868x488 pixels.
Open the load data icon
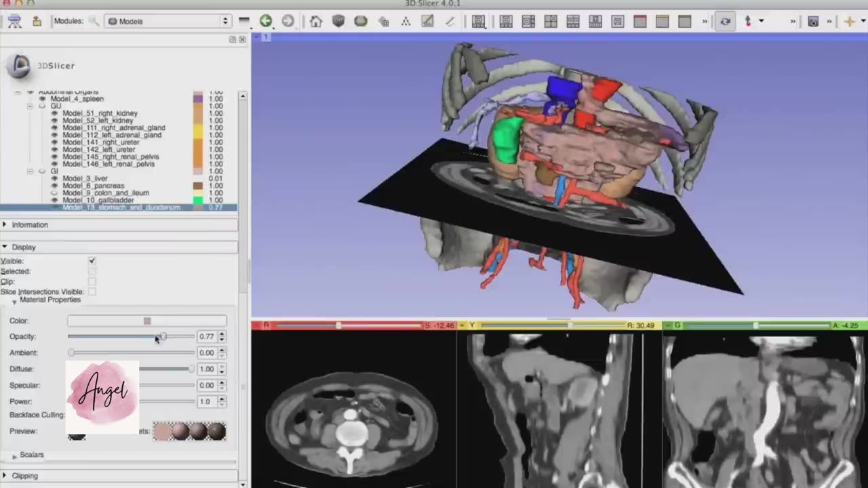point(14,21)
